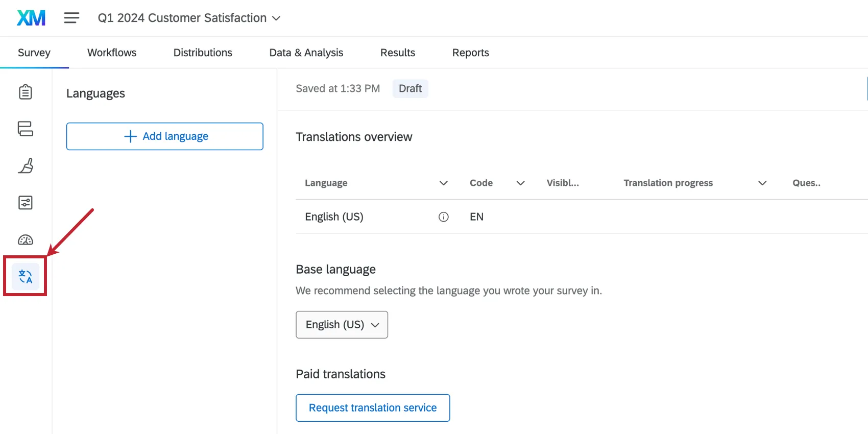
Task: Open the hamburger navigation menu
Action: point(71,18)
